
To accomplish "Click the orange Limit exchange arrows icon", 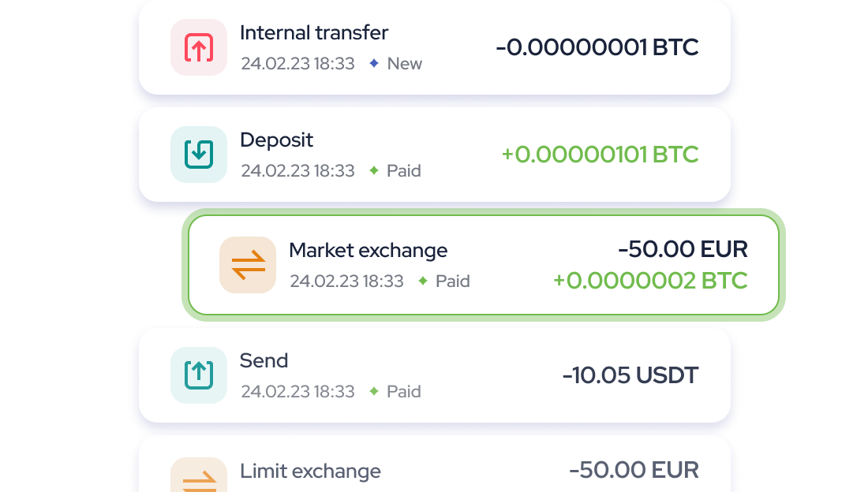I will coord(199,478).
